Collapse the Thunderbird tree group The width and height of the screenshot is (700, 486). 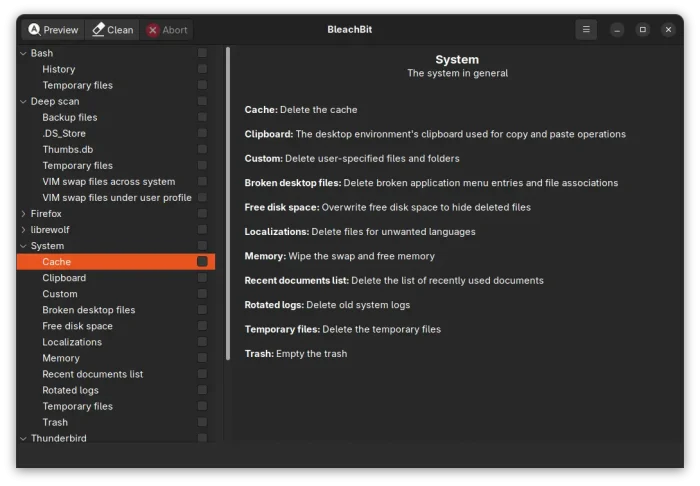23,439
